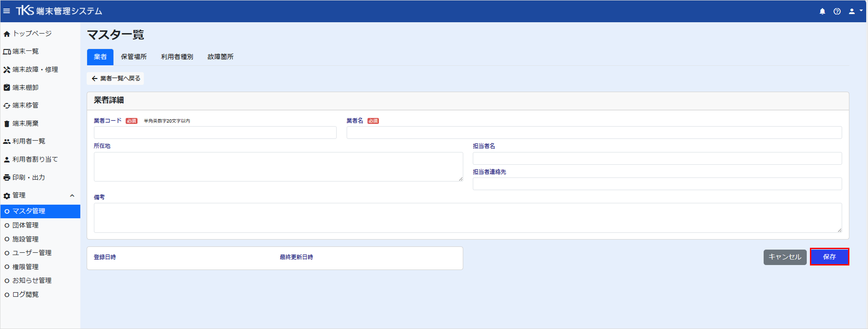
Task: Open the 利用者種別 tab
Action: pos(177,57)
